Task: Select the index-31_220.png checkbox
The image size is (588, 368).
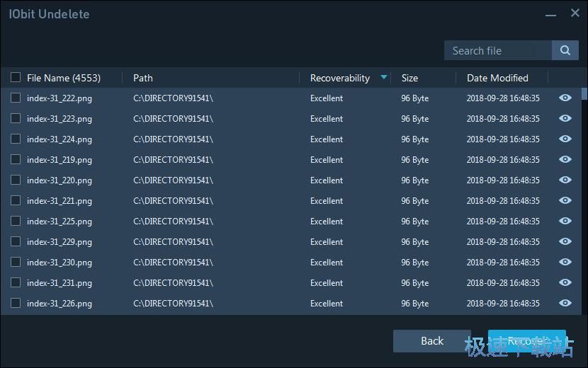Action: [16, 180]
